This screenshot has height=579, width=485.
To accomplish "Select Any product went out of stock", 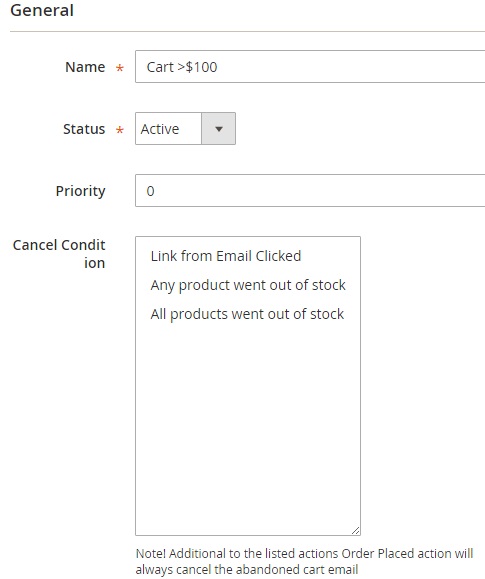I will (x=248, y=285).
